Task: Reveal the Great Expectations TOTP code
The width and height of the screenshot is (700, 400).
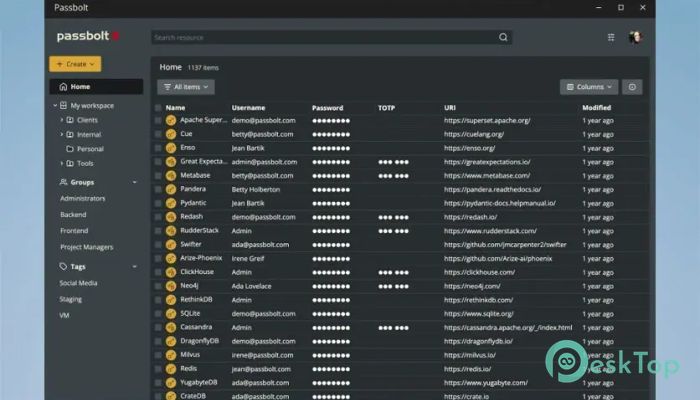Action: tap(393, 162)
